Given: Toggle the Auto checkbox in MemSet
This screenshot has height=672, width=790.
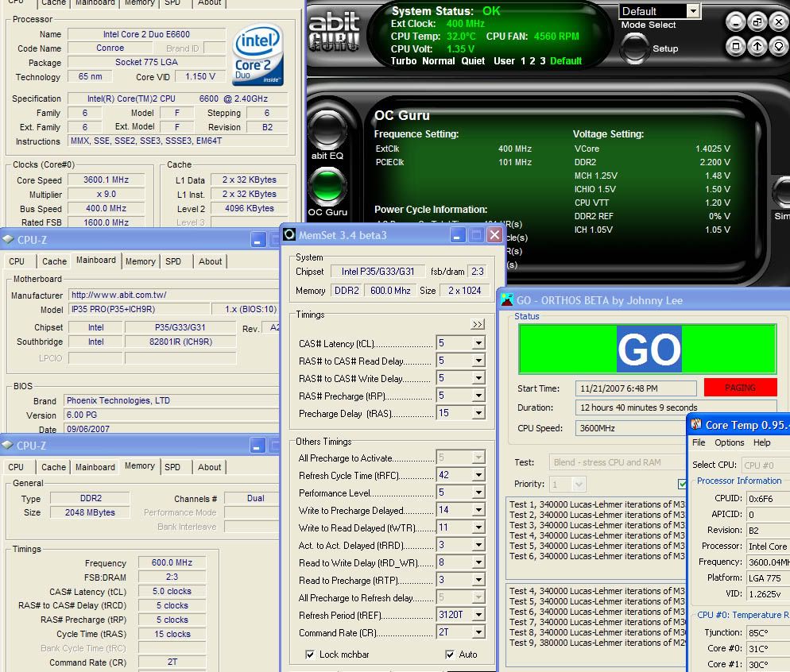Looking at the screenshot, I should tap(449, 655).
